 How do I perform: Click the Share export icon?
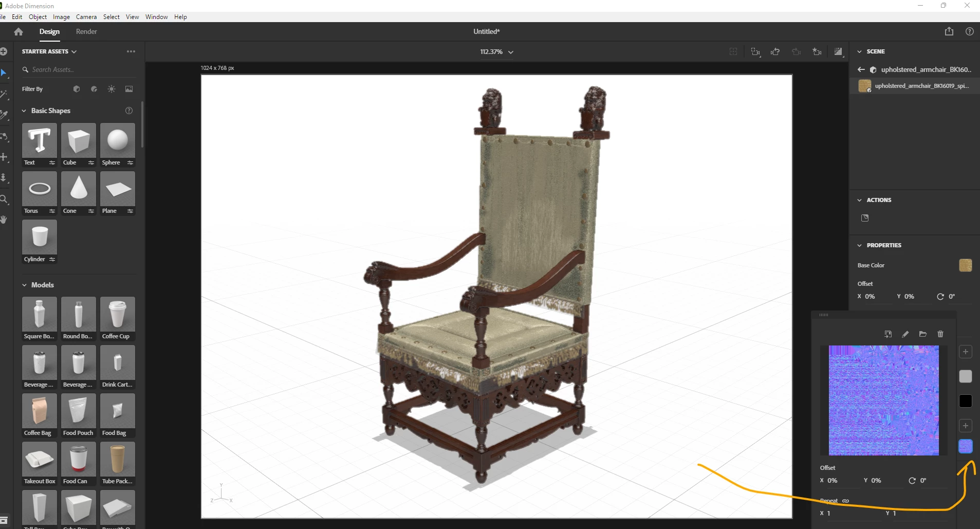pyautogui.click(x=949, y=31)
